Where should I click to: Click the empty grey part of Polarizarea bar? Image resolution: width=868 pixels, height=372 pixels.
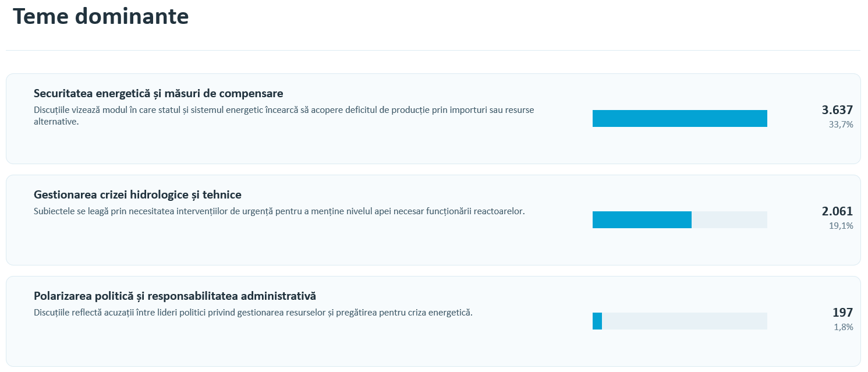tap(685, 321)
